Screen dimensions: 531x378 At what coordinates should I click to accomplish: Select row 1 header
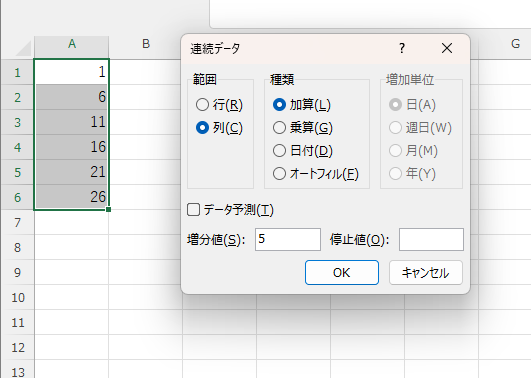point(18,72)
